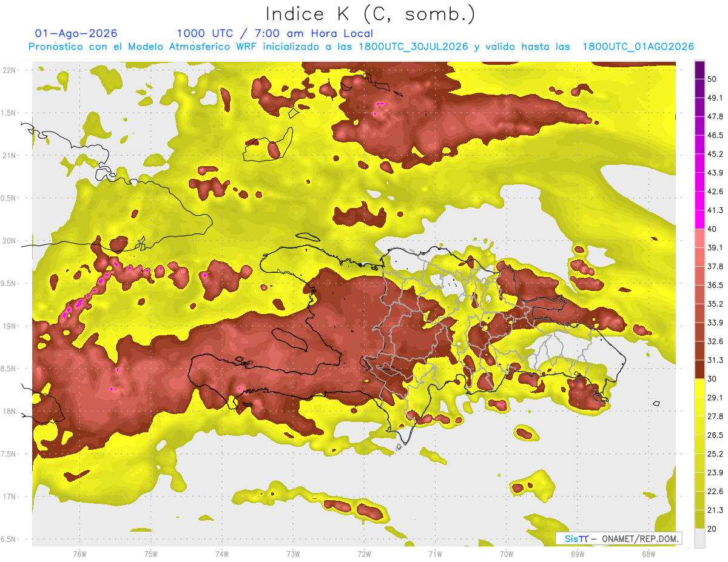728x562 pixels.
Task: Click the "30" color scale value
Action: (x=713, y=378)
